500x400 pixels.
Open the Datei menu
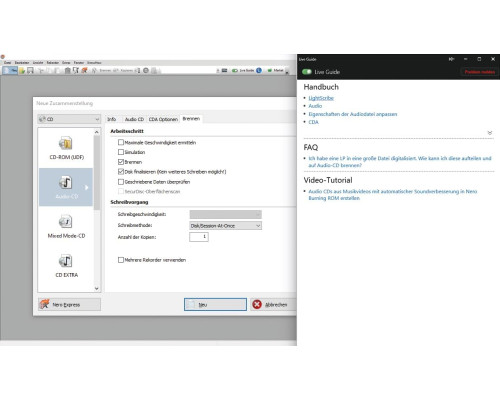click(7, 63)
